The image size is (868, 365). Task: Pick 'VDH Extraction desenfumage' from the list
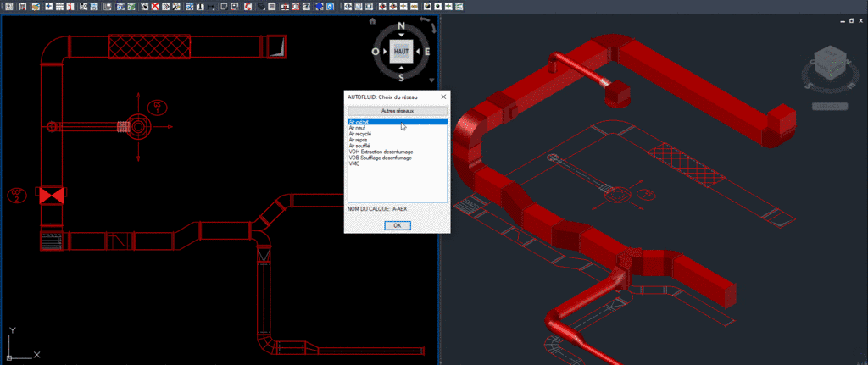379,152
